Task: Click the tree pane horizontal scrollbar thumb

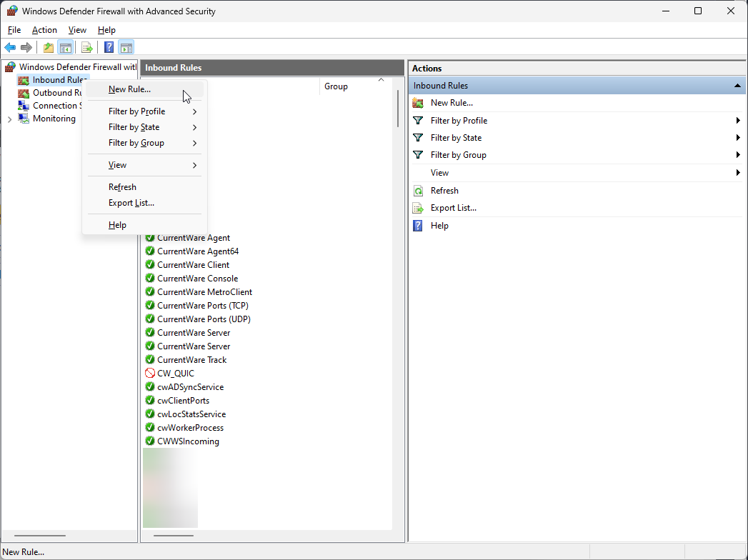Action: [40, 536]
